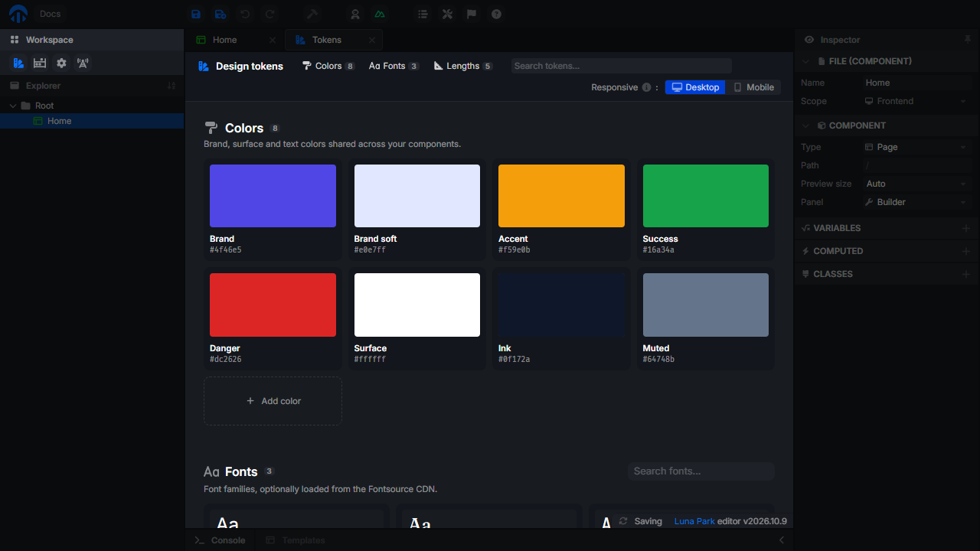
Task: Switch responsive mode to Mobile
Action: (x=754, y=87)
